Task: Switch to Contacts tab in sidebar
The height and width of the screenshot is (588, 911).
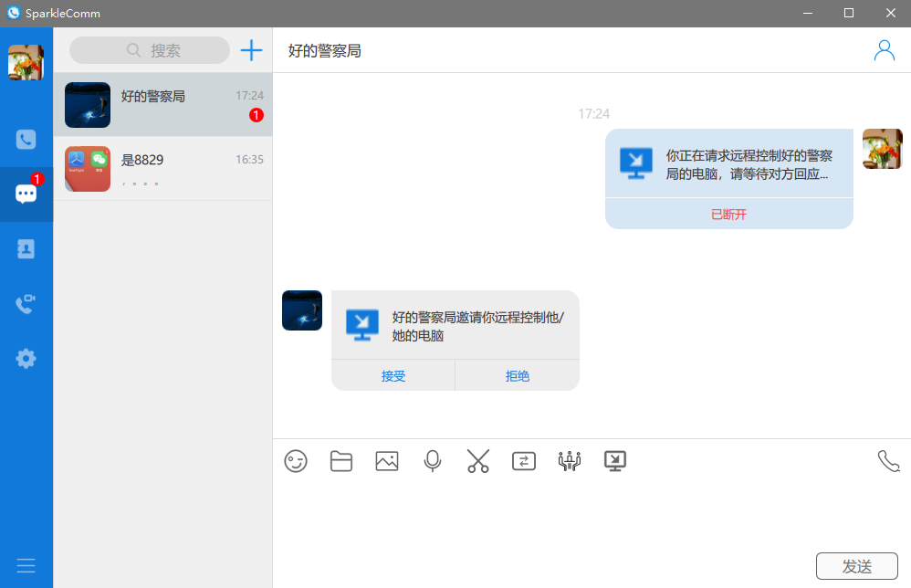Action: 26,249
